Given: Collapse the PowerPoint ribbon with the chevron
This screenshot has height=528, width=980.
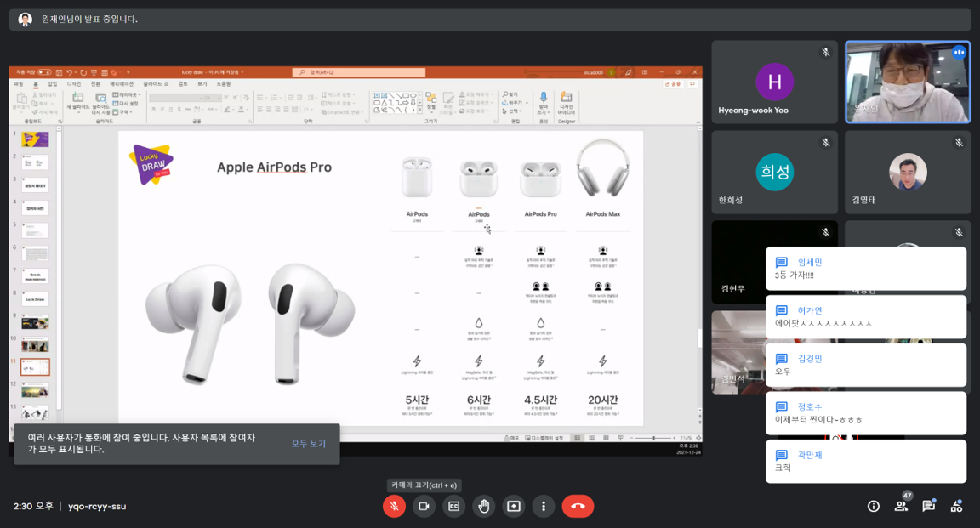Looking at the screenshot, I should click(x=698, y=122).
